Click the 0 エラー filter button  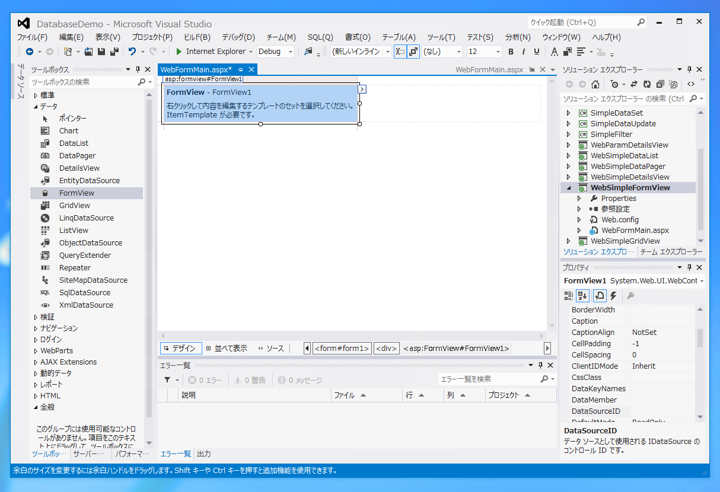pyautogui.click(x=205, y=380)
